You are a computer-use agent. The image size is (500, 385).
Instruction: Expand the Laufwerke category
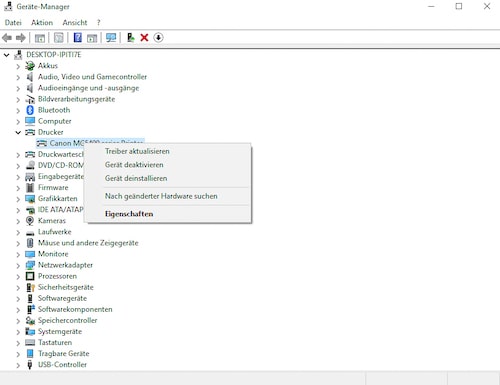(18, 232)
